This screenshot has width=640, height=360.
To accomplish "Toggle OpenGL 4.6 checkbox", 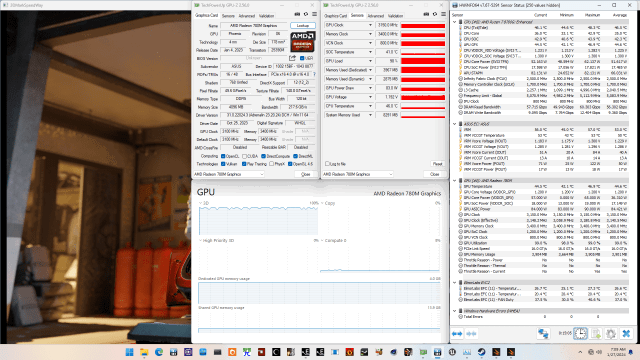I will point(290,164).
